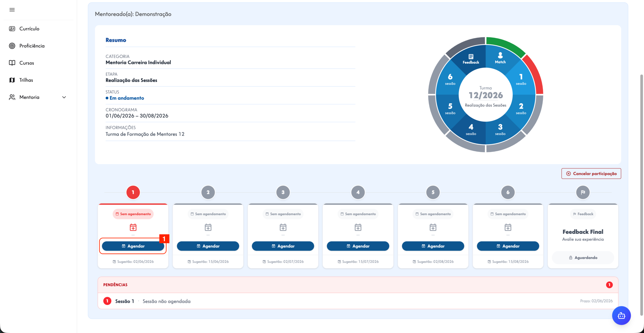Viewport: 644px width, 333px height.
Task: Click Cancelar participação button
Action: tap(591, 173)
